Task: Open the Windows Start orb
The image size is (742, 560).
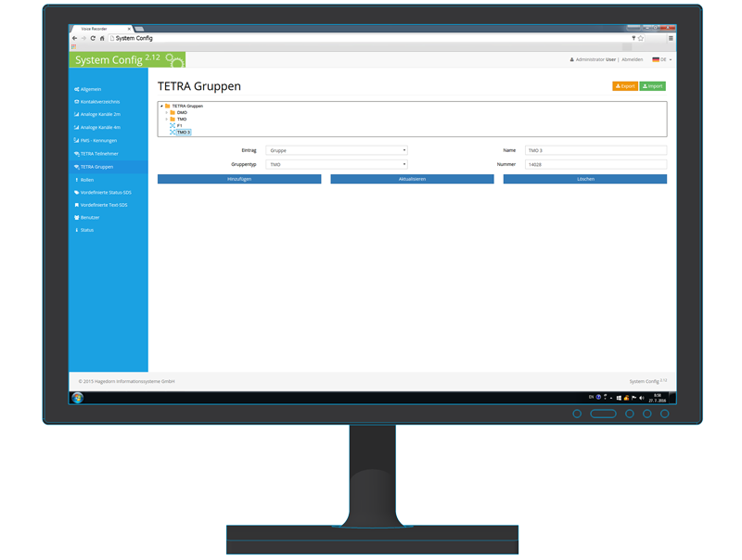Action: pyautogui.click(x=78, y=398)
